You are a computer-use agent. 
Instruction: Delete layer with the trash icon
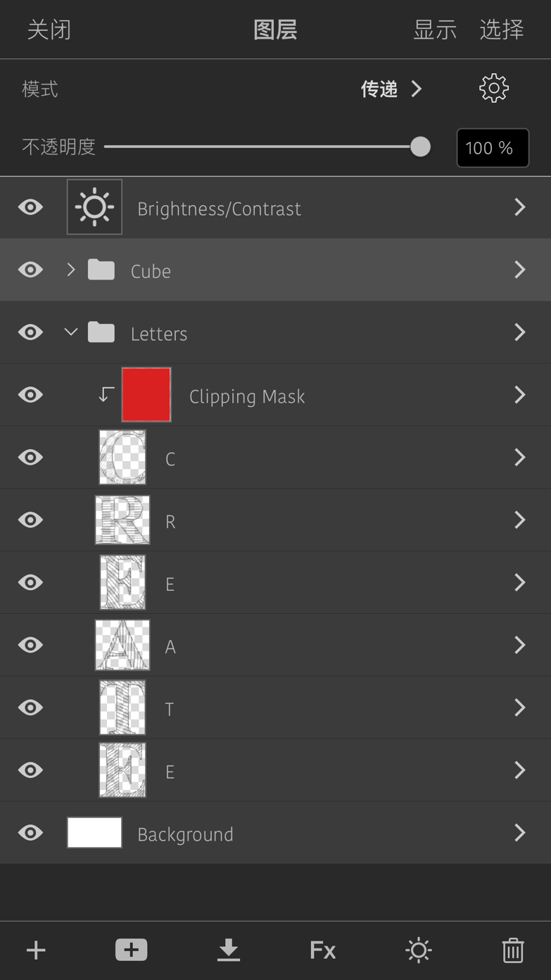click(x=513, y=950)
